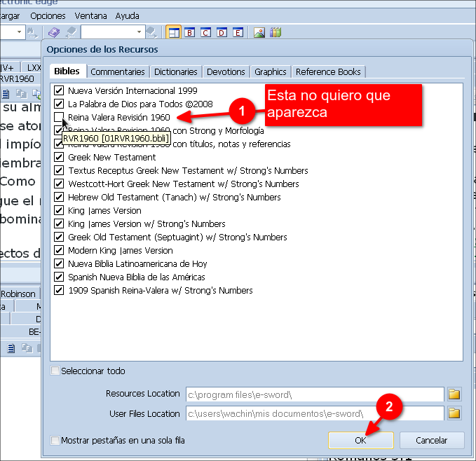Image resolution: width=476 pixels, height=461 pixels.
Task: Uncheck La Palabra de Dios para Todos
Action: (x=59, y=104)
